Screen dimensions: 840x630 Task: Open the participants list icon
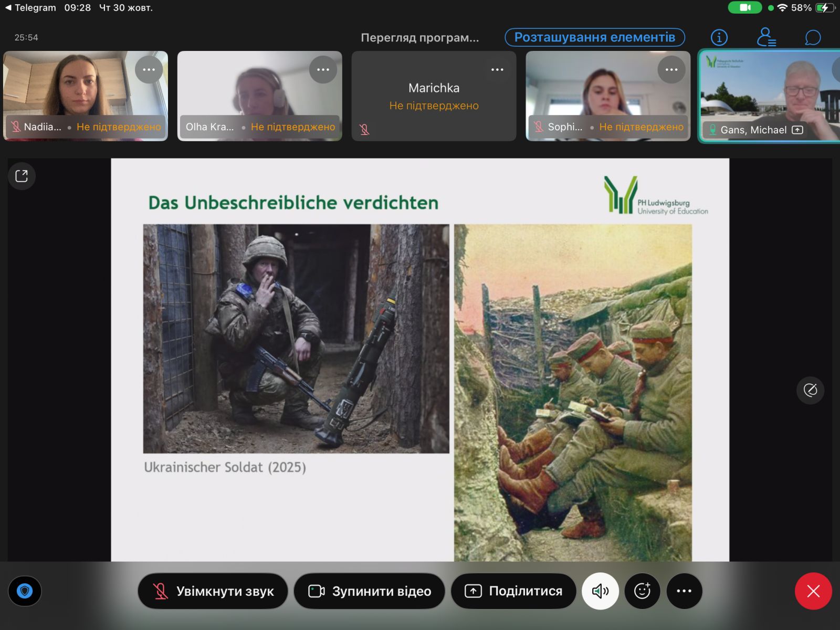coord(766,37)
